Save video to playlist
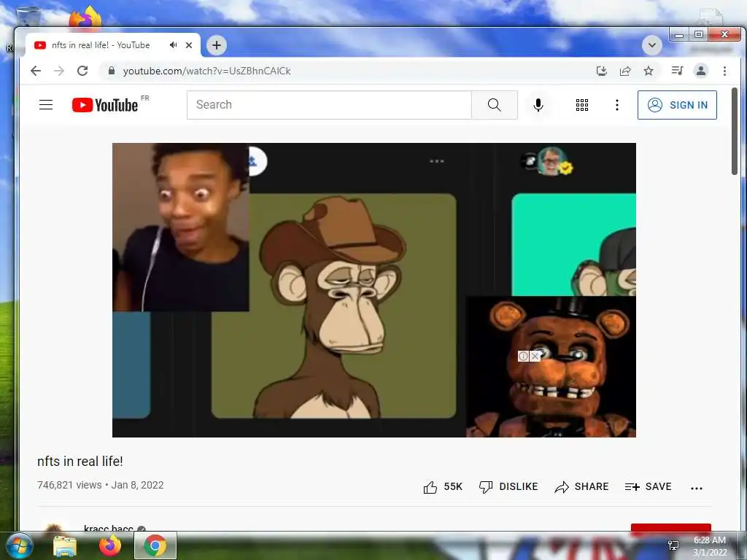The width and height of the screenshot is (747, 560). 648,486
